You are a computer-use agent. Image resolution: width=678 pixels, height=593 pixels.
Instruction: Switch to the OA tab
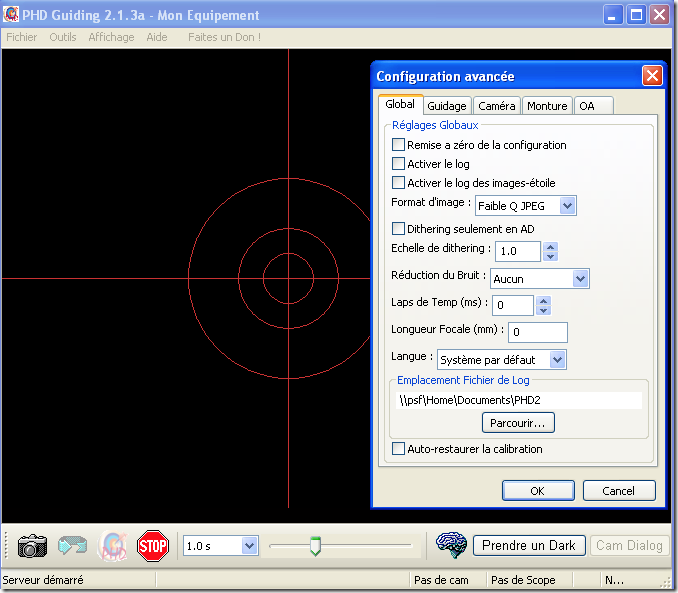point(593,106)
